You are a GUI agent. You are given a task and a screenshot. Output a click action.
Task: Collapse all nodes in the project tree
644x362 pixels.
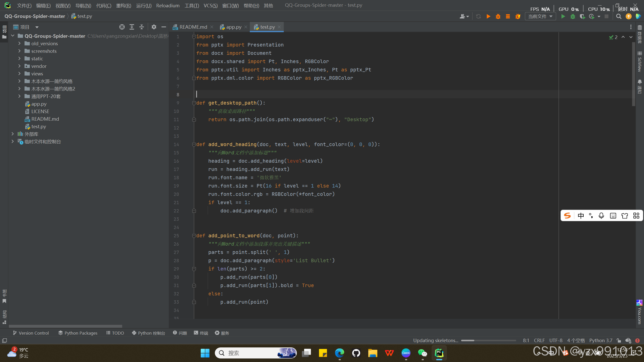(141, 27)
